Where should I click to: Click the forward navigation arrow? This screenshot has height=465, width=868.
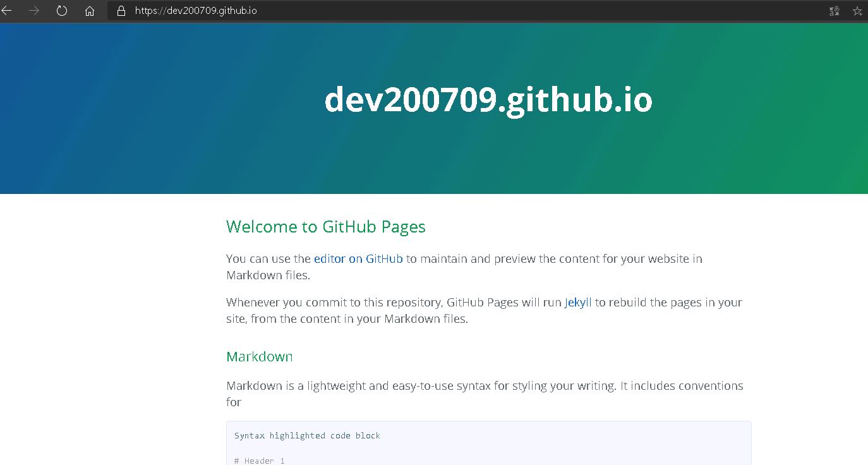34,11
